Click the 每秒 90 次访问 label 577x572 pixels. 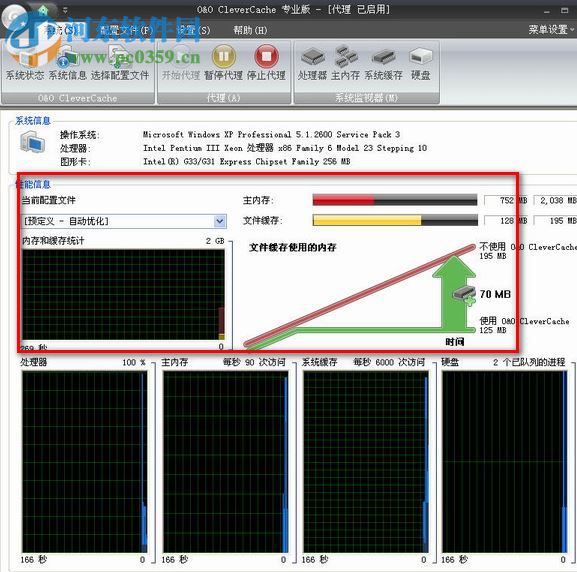point(254,362)
